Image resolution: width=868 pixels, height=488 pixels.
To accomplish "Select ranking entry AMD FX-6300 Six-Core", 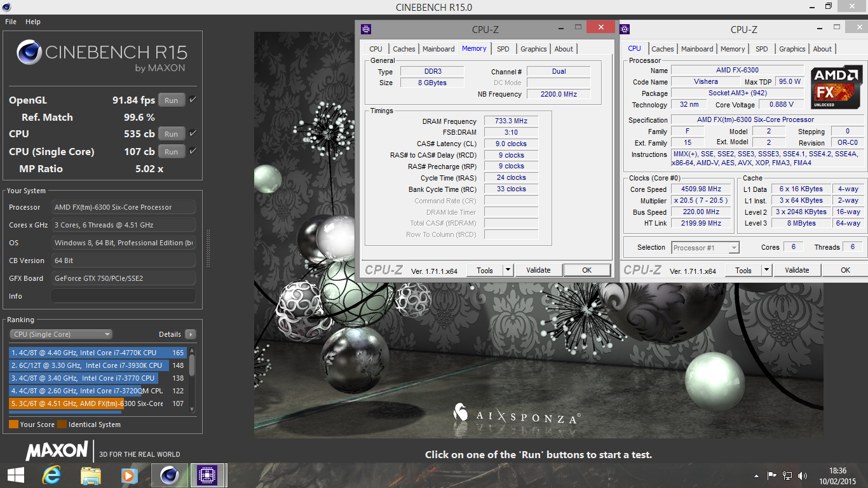I will pyautogui.click(x=97, y=403).
